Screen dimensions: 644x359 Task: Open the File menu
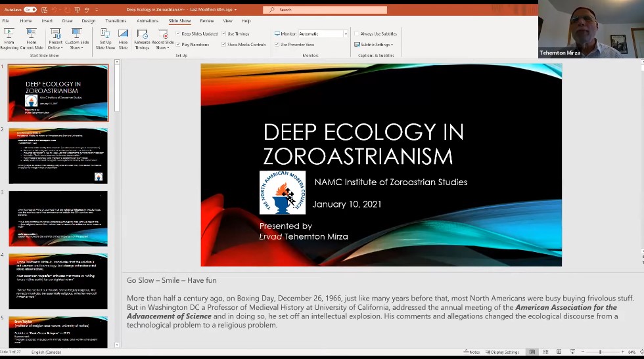coord(6,20)
